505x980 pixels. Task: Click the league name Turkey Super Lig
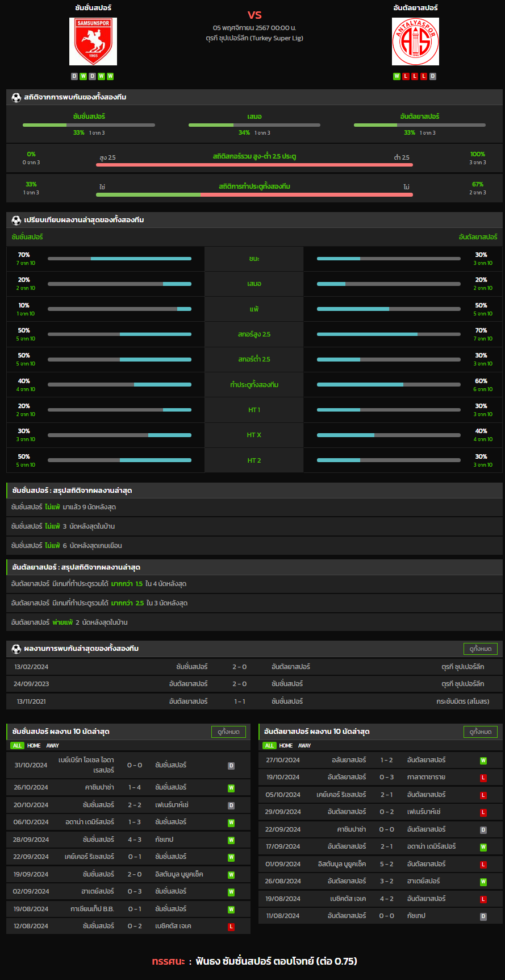pos(254,38)
